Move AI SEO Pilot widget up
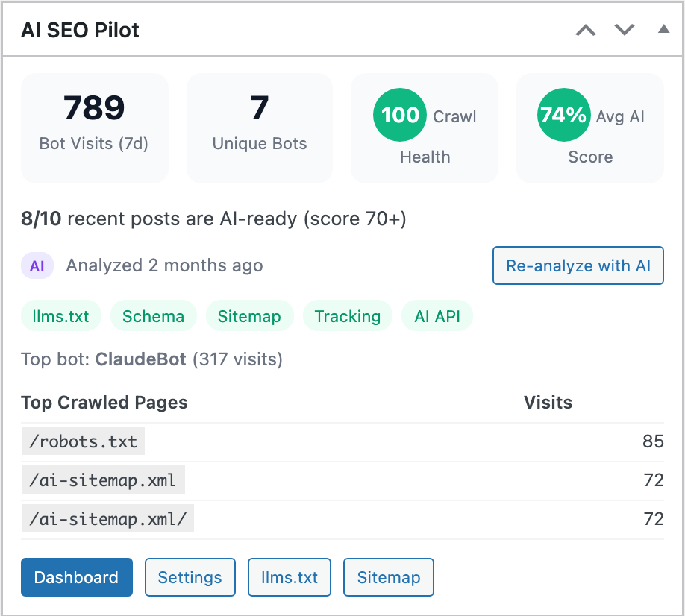This screenshot has height=616, width=685. click(586, 30)
